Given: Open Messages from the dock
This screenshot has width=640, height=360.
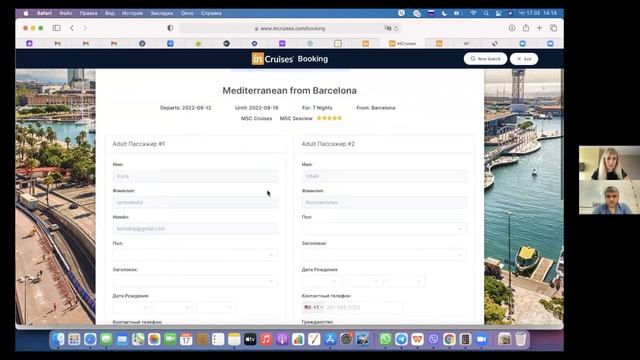Looking at the screenshot, I should 106,339.
